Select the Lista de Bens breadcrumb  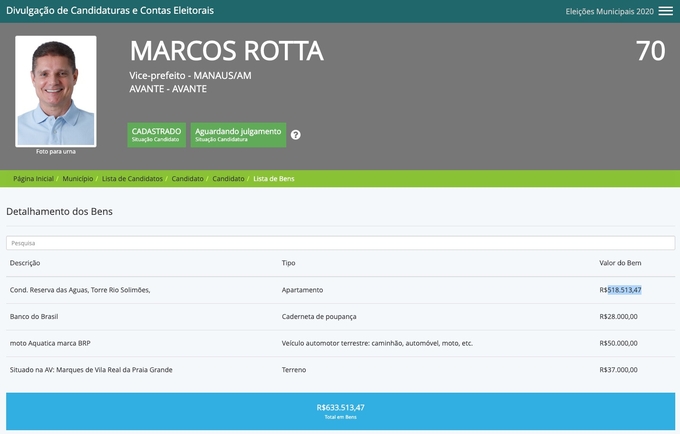click(274, 178)
